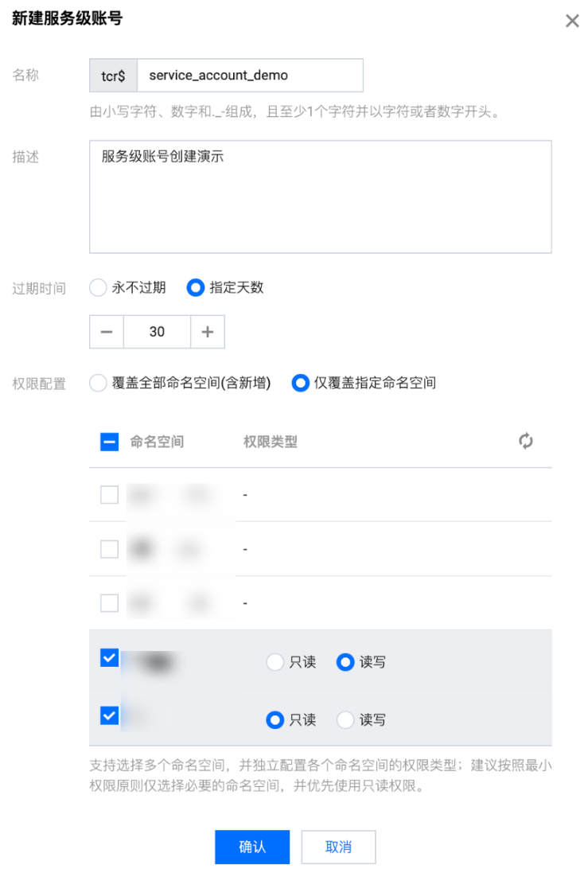
Task: Check the first namespace row checkbox
Action: pos(110,495)
